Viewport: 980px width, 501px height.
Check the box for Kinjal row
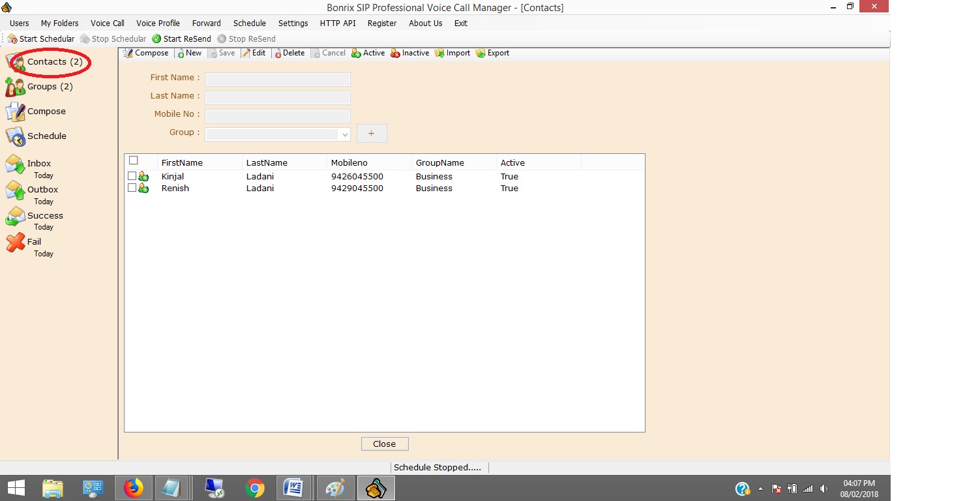[132, 176]
